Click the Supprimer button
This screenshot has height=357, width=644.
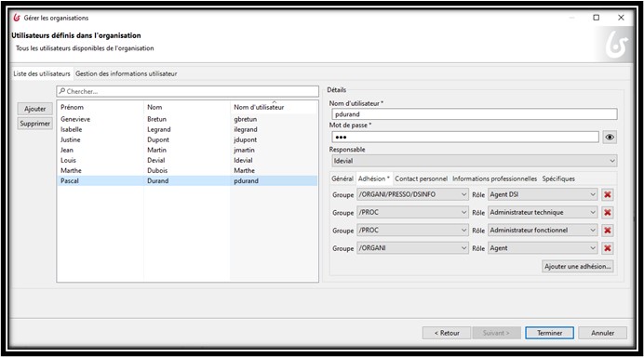(35, 123)
